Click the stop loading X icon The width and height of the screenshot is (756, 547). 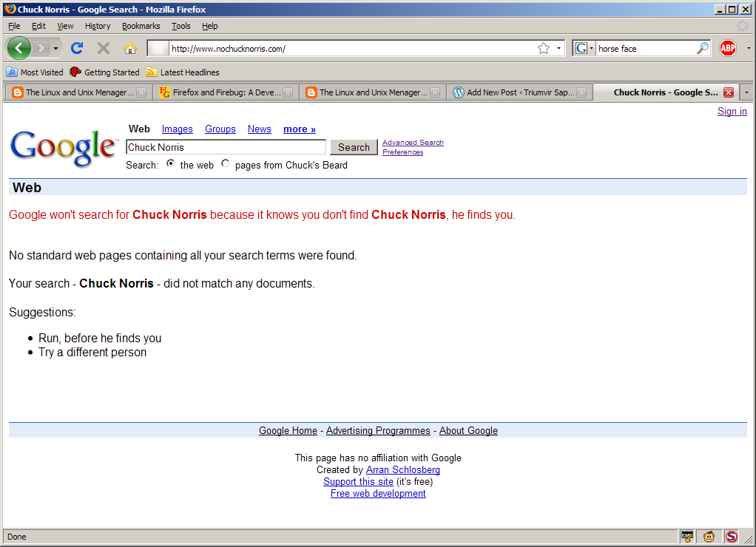click(x=103, y=48)
